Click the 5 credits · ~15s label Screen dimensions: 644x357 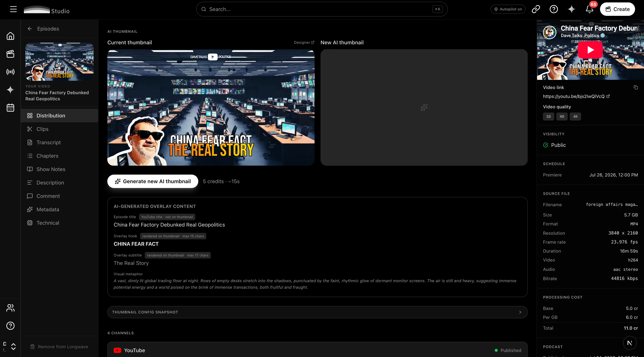221,181
